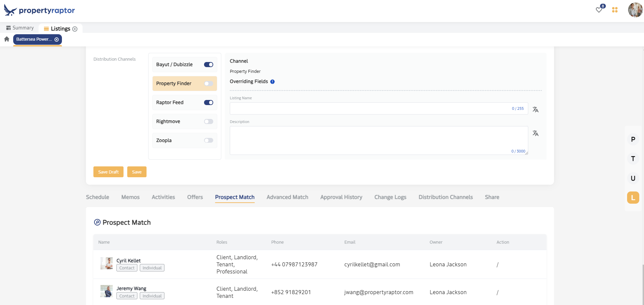Click the Overriding Fields info icon
The height and width of the screenshot is (305, 644).
272,82
